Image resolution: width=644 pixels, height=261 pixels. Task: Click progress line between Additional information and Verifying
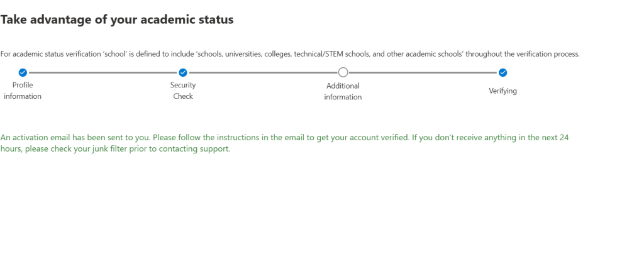tap(423, 72)
